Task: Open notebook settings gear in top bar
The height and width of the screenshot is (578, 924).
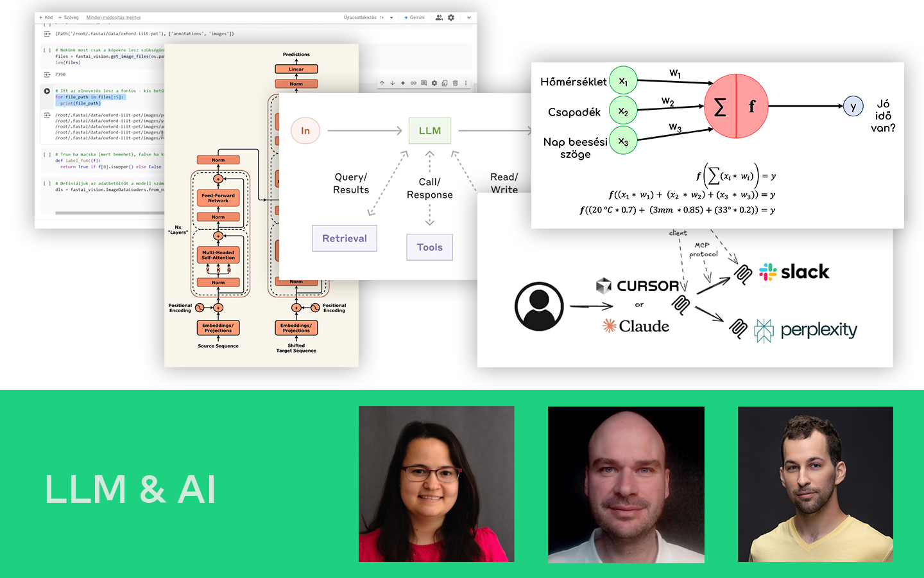Action: (x=451, y=17)
